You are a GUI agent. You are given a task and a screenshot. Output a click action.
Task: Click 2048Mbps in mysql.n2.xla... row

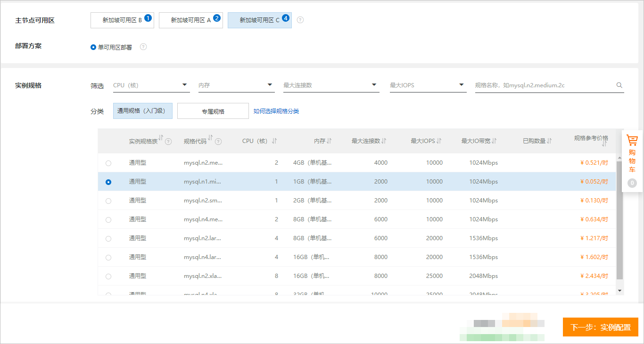(x=483, y=276)
